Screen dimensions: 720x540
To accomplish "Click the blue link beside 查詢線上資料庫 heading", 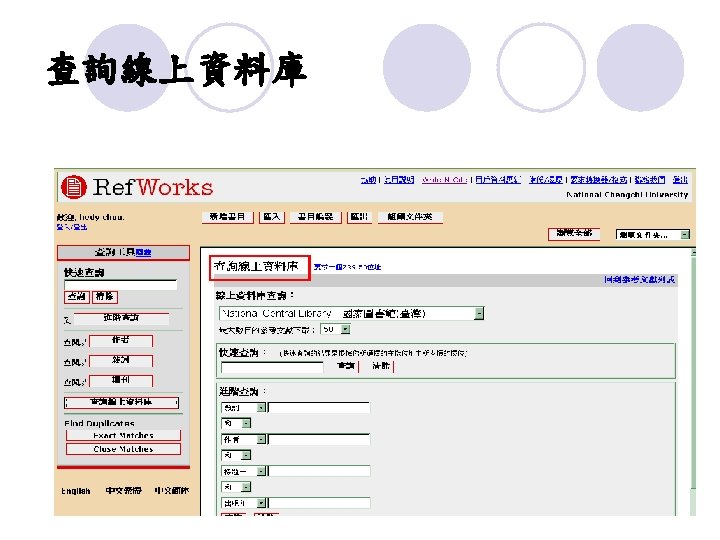I will [x=347, y=267].
